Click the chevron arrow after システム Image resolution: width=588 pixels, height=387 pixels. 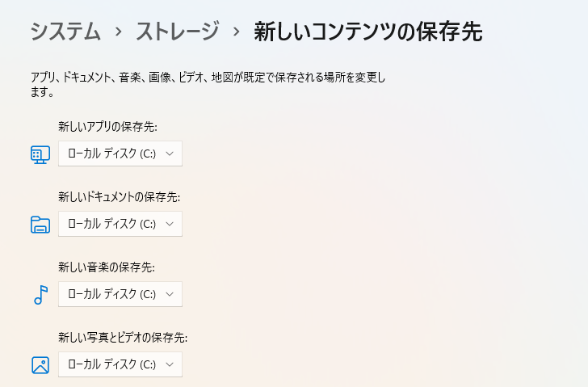118,32
